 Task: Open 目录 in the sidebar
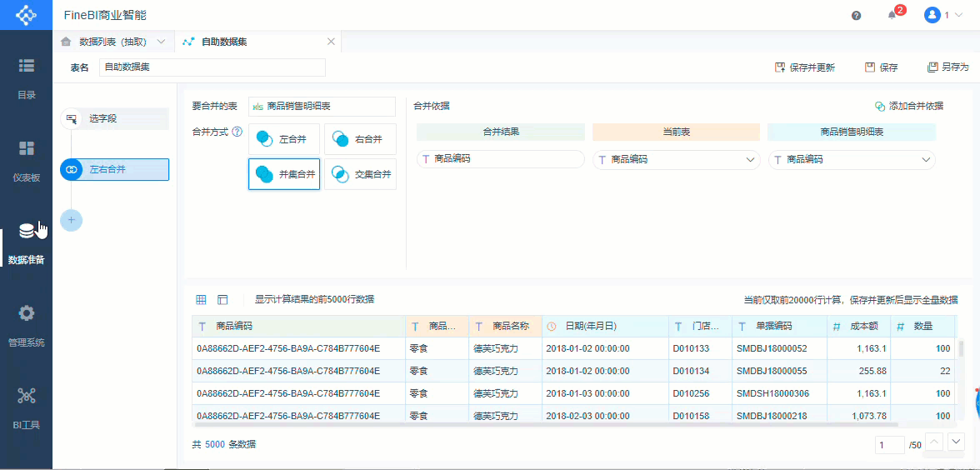point(27,78)
